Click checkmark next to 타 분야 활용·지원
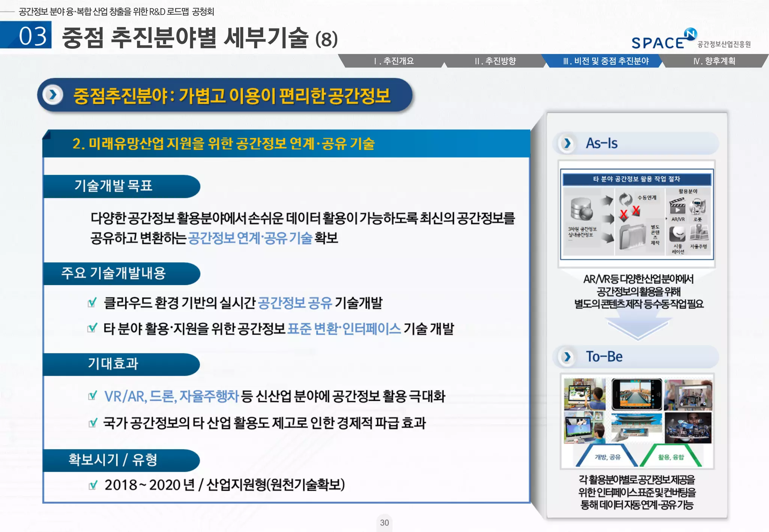 [92, 328]
